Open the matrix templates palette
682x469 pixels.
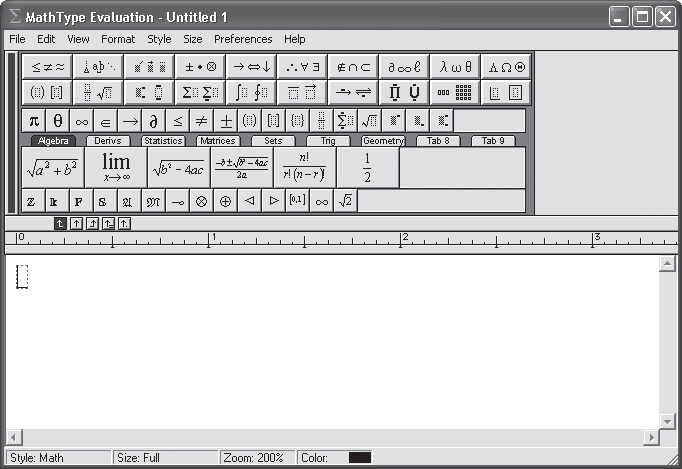click(455, 93)
